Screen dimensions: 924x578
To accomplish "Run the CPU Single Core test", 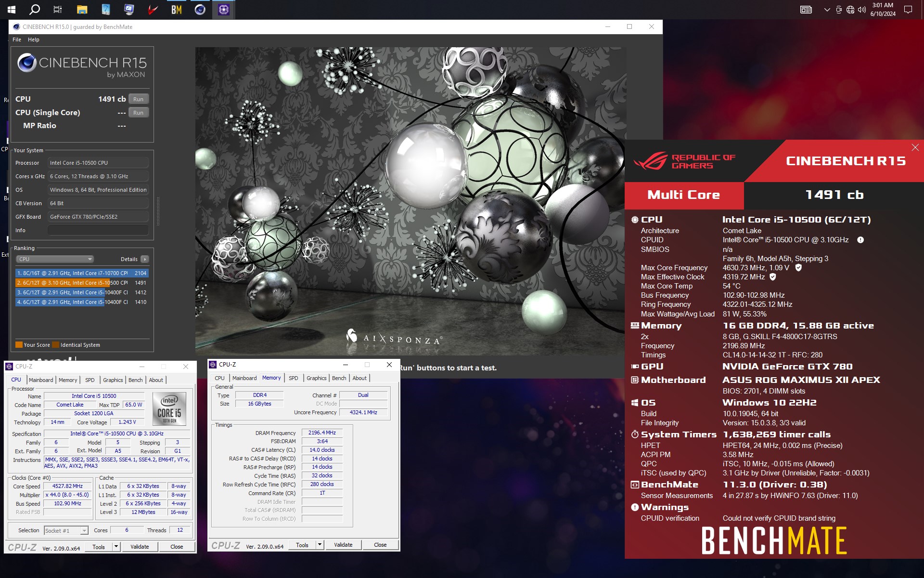I will point(139,113).
